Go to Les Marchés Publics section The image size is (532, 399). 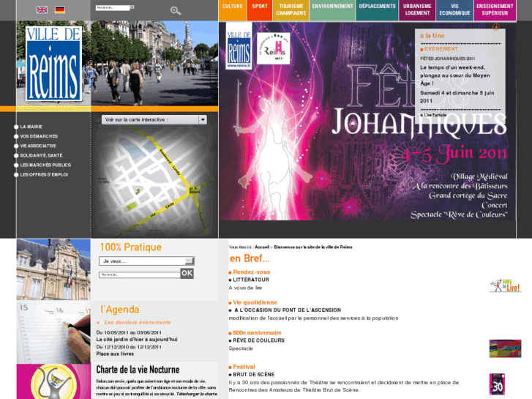tap(45, 165)
